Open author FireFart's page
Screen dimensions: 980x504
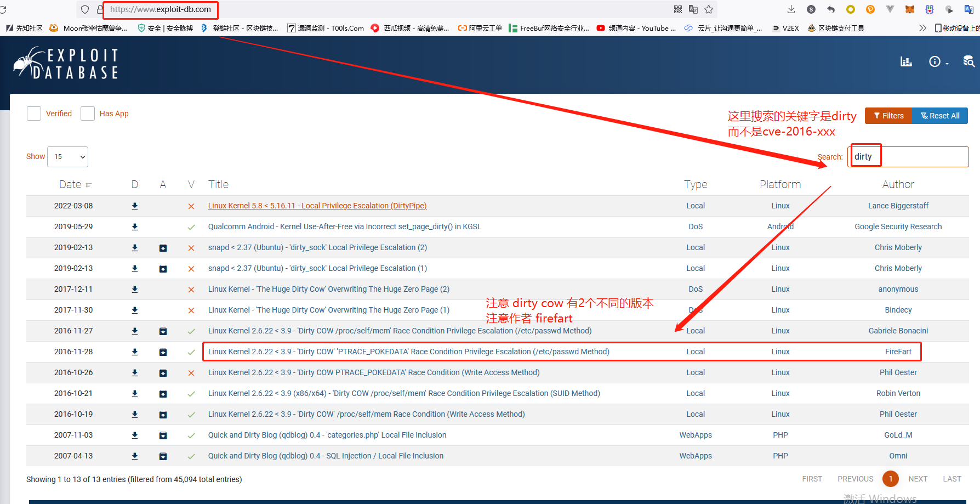pyautogui.click(x=898, y=352)
